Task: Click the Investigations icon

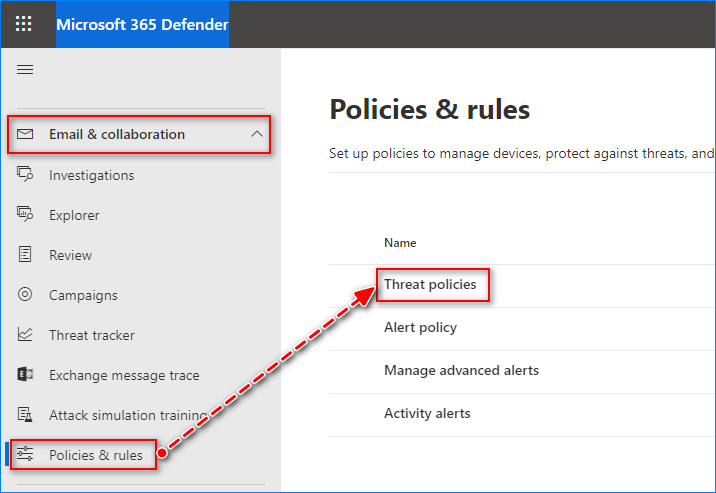Action: (x=25, y=174)
